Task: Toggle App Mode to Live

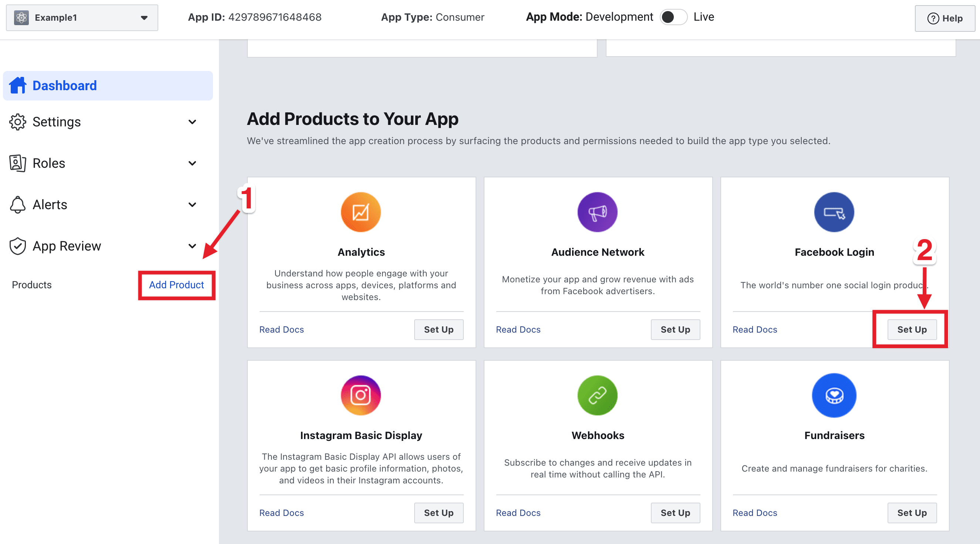Action: [x=673, y=17]
